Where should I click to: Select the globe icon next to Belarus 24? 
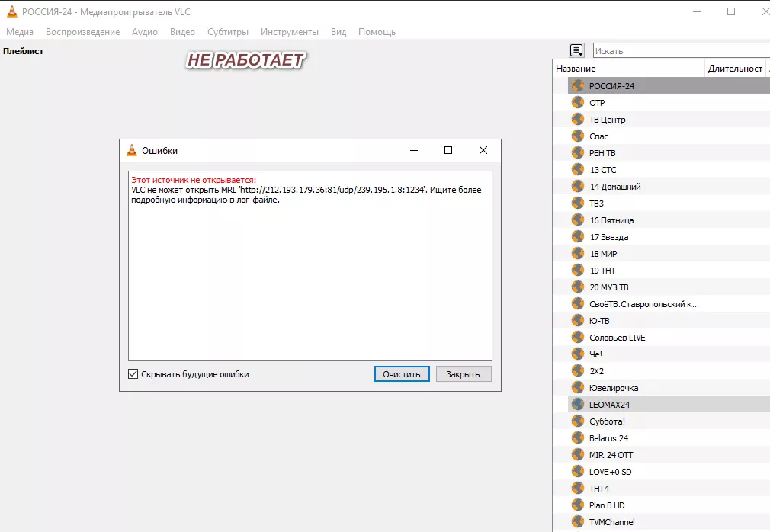click(x=578, y=437)
